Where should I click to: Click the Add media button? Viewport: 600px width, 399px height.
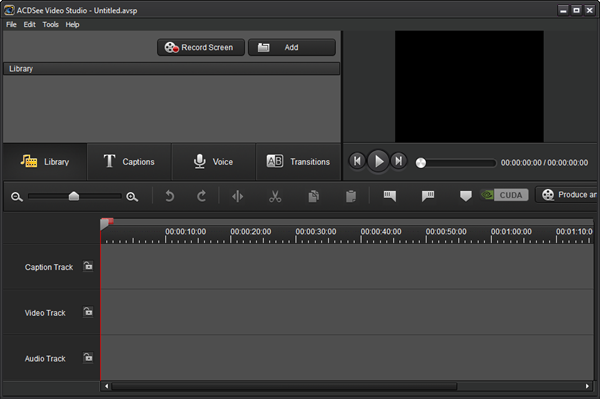(x=292, y=47)
